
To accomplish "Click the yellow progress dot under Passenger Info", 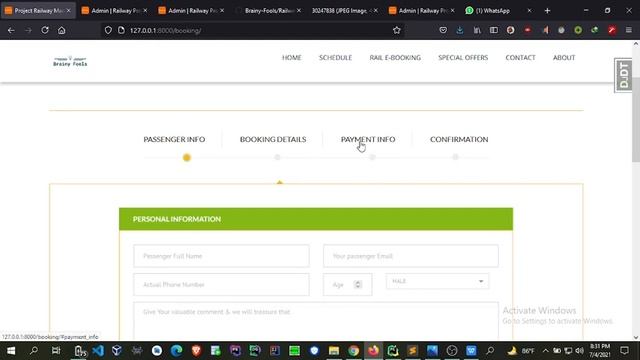I will 187,158.
